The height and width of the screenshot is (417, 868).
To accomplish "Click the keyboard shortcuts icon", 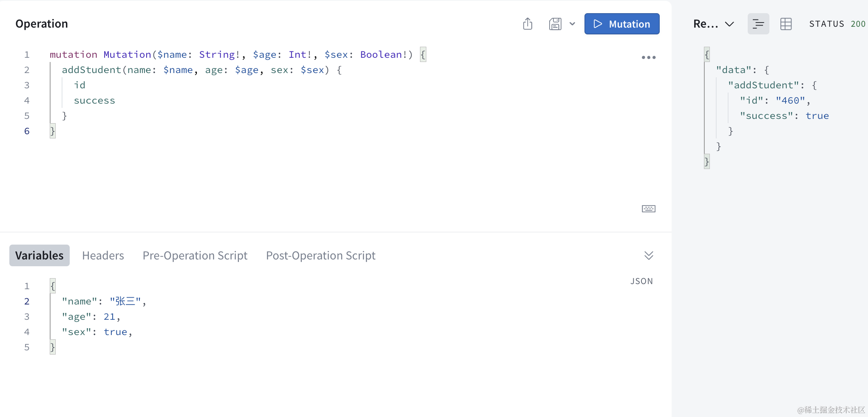I will click(x=648, y=208).
